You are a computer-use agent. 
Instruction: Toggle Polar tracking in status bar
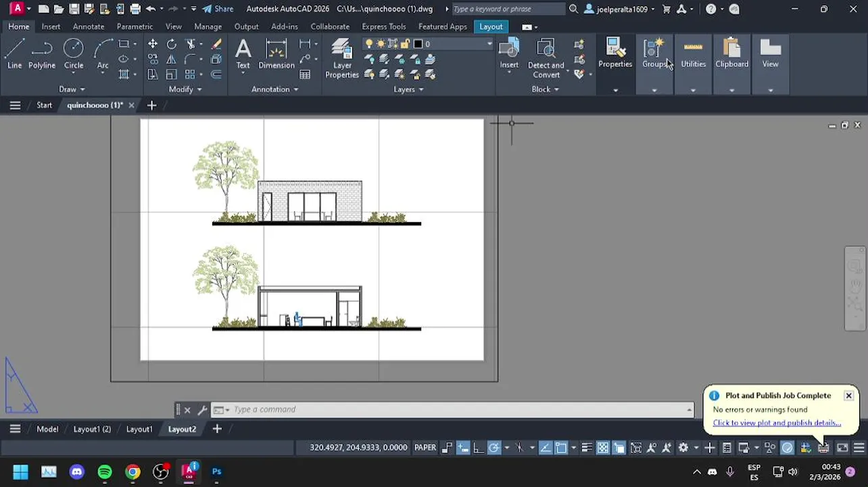pyautogui.click(x=494, y=448)
